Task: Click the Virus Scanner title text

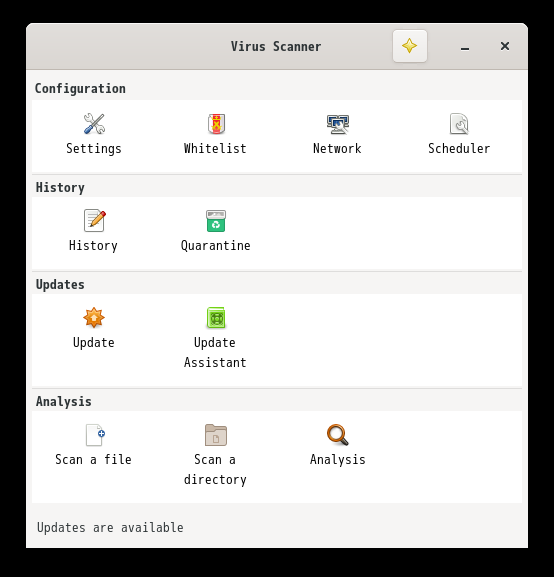Action: (276, 47)
